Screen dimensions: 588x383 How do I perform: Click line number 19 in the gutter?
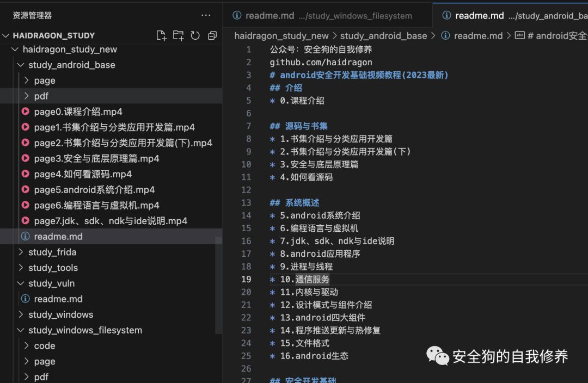point(246,279)
